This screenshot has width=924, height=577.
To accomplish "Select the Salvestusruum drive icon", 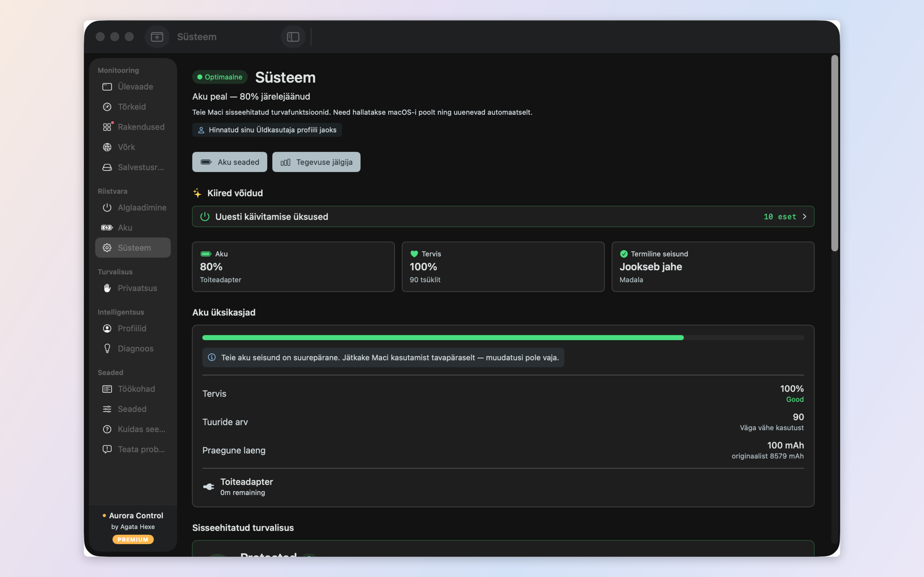I will [x=107, y=168].
